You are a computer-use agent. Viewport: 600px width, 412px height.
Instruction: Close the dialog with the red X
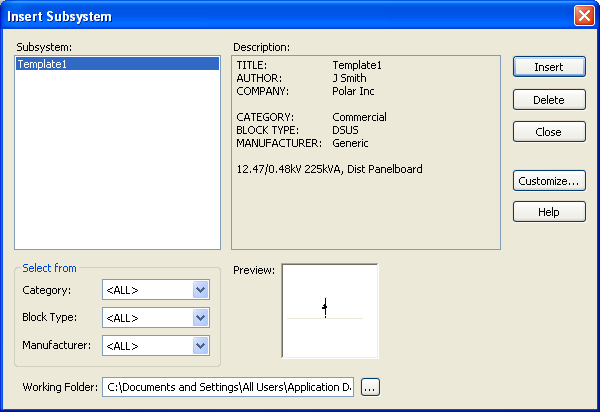tap(583, 16)
